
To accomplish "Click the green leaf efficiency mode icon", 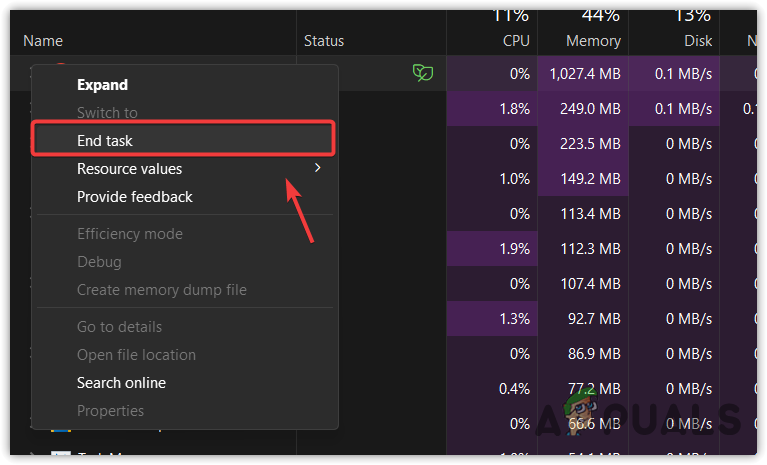I will (x=423, y=73).
